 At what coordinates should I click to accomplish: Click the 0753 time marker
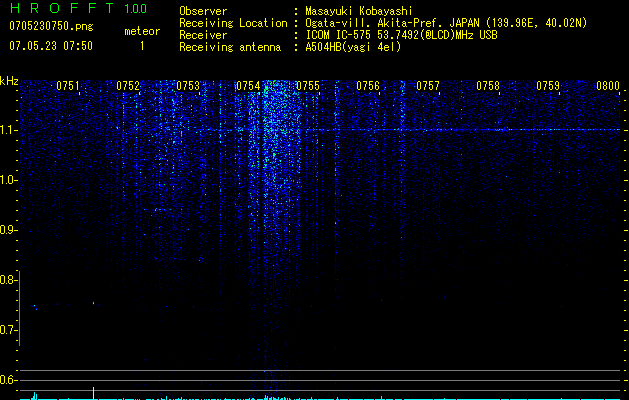point(188,86)
